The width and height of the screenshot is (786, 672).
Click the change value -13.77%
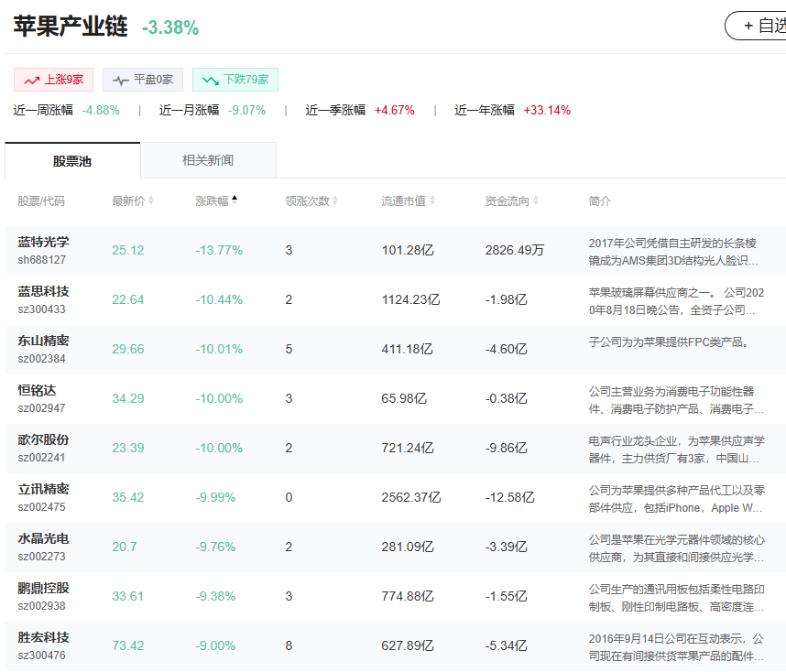(x=219, y=250)
